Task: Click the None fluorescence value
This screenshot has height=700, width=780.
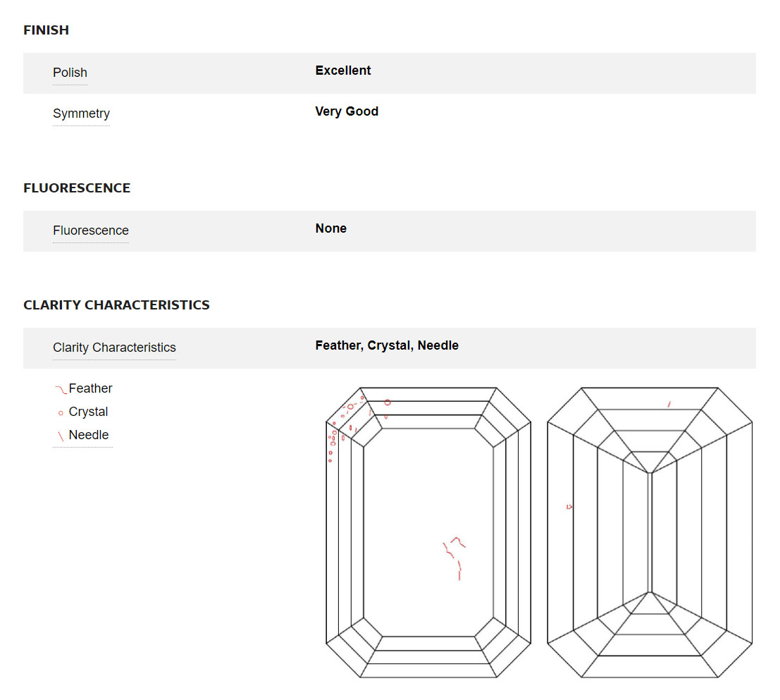Action: tap(330, 228)
